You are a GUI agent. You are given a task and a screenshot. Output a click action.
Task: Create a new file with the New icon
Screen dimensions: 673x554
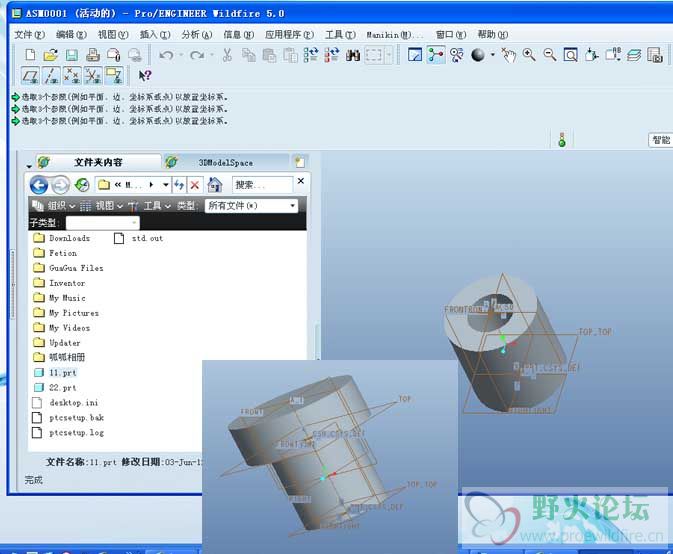coord(30,55)
